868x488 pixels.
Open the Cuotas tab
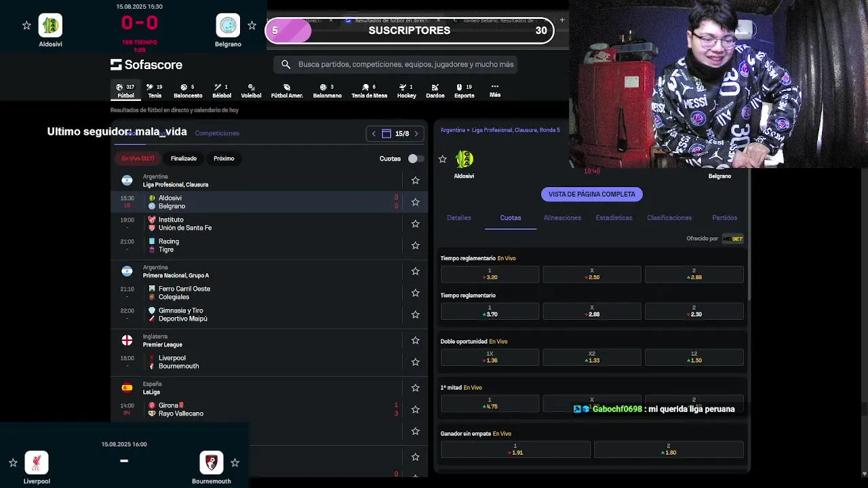511,218
